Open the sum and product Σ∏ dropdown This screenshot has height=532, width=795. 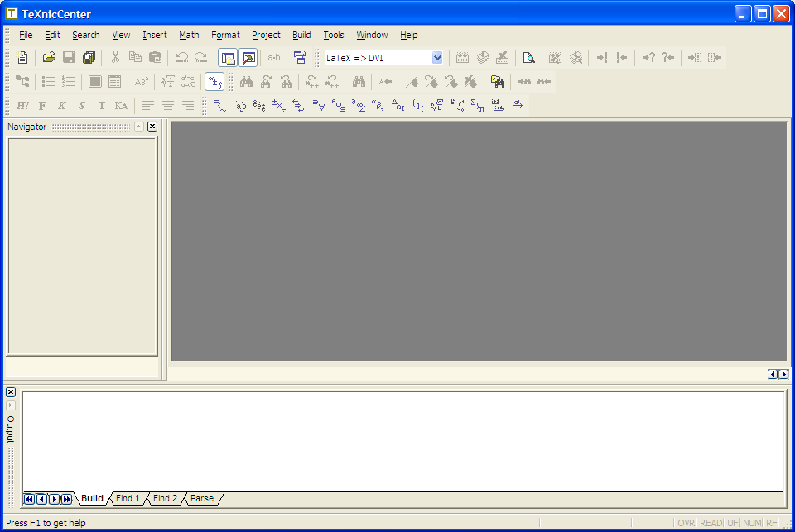click(x=478, y=105)
